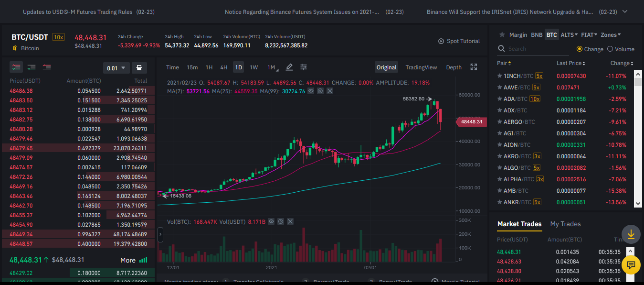Sort pairs by Change column

(622, 63)
